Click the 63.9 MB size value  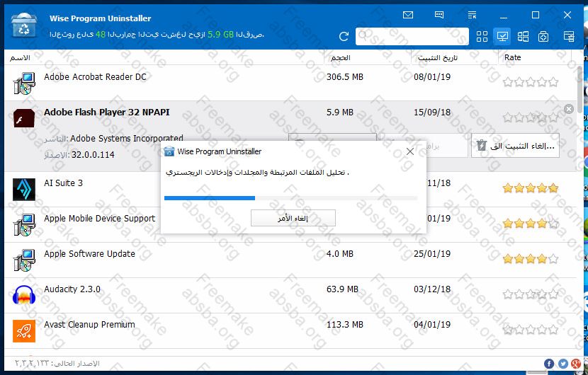(342, 289)
